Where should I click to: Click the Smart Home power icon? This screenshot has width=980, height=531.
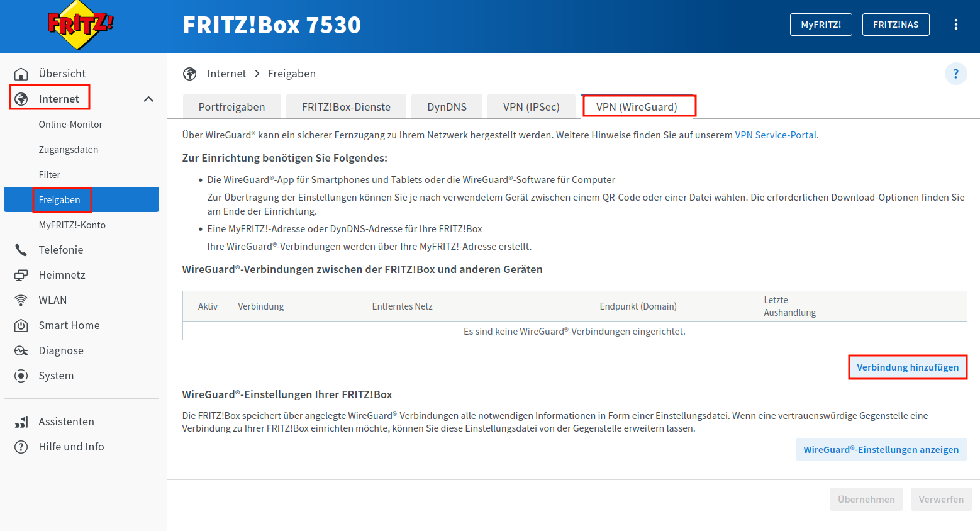(21, 325)
